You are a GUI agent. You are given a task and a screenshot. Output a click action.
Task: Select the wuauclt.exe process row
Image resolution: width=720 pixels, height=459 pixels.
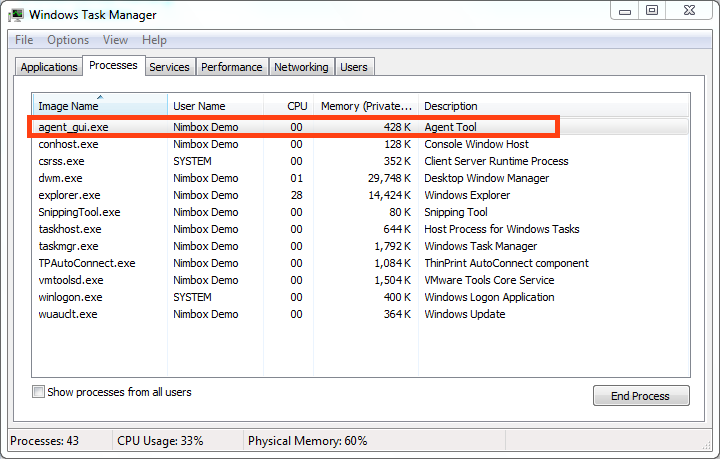click(360, 314)
